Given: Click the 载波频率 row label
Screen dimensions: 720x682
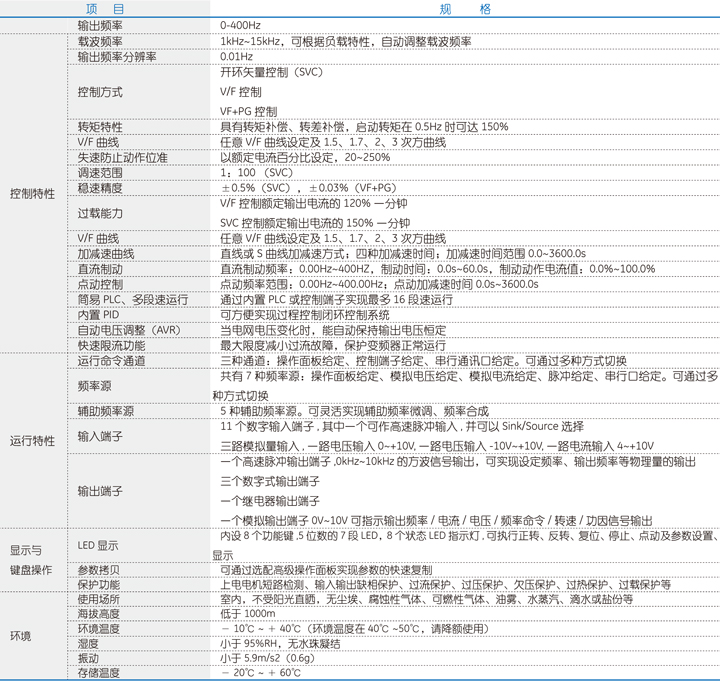Looking at the screenshot, I should point(101,41).
